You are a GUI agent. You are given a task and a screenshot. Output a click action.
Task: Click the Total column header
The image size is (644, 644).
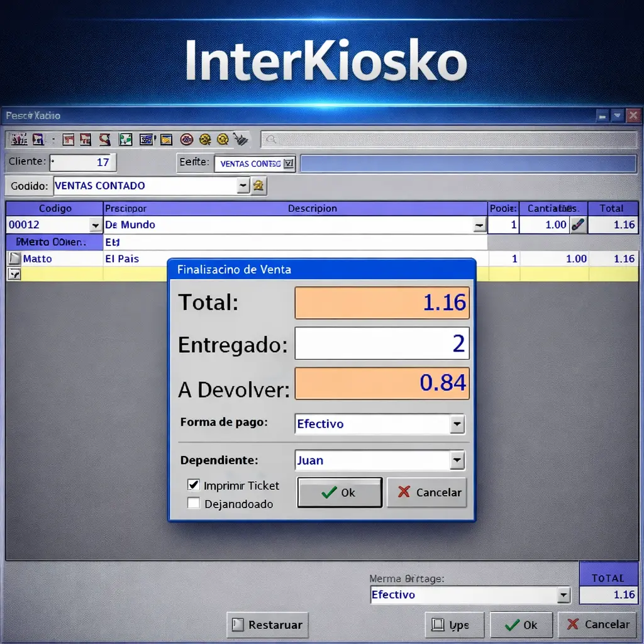pyautogui.click(x=613, y=208)
